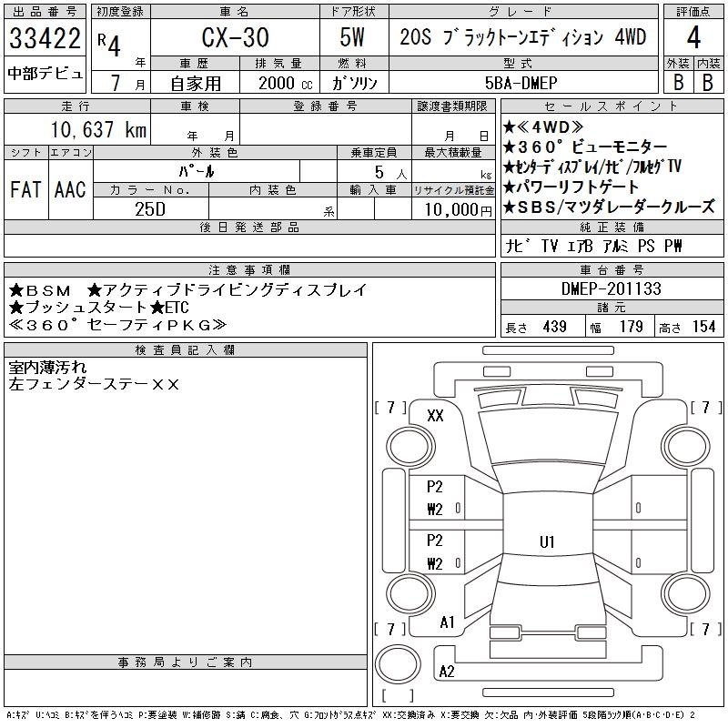Image resolution: width=728 pixels, height=728 pixels.
Task: Select the width value 179
Action: (x=631, y=327)
